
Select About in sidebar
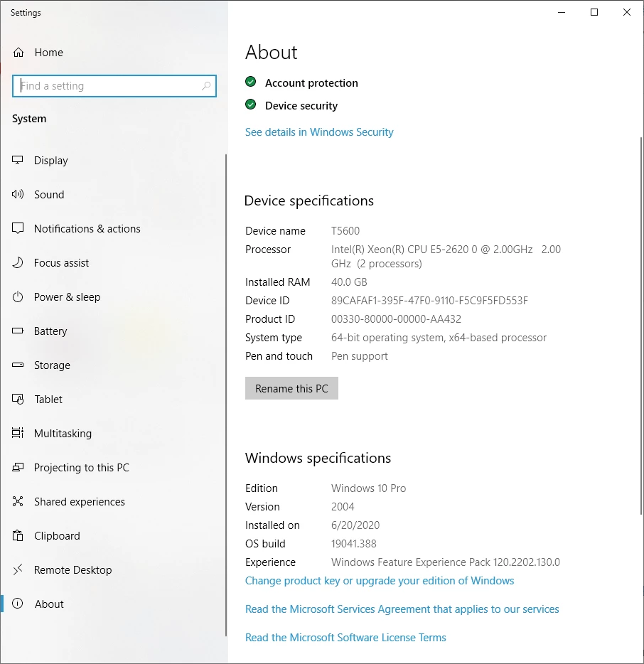49,604
